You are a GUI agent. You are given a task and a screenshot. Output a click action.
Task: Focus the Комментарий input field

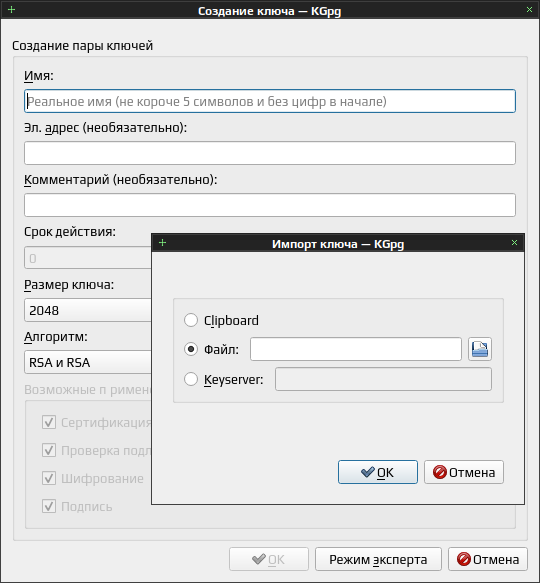(270, 205)
